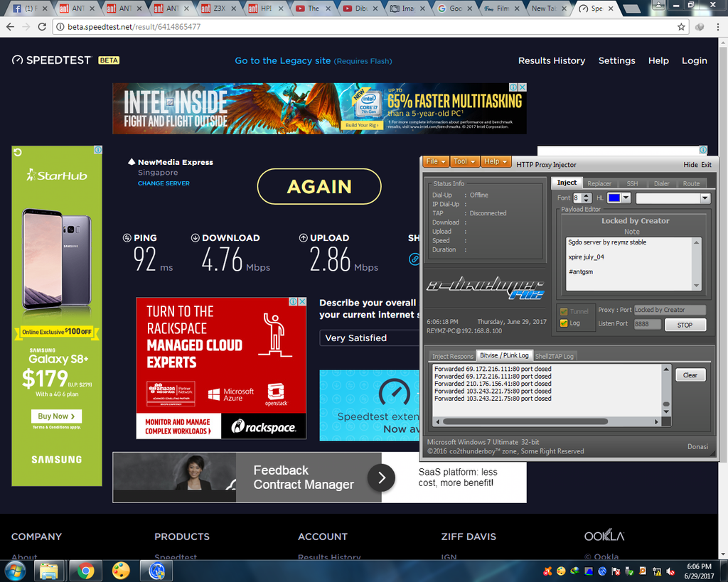
Task: Click the CHANGE SERVER link
Action: point(164,183)
